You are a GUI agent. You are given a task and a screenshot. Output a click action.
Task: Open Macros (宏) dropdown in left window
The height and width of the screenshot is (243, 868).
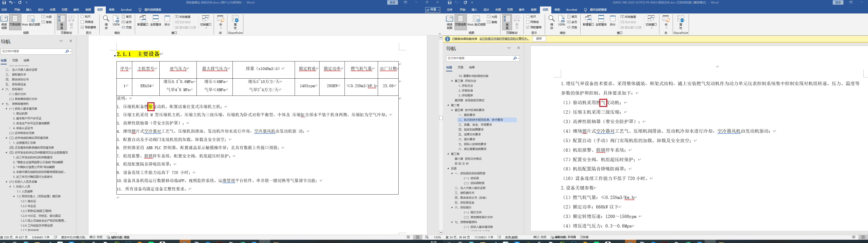point(221,22)
